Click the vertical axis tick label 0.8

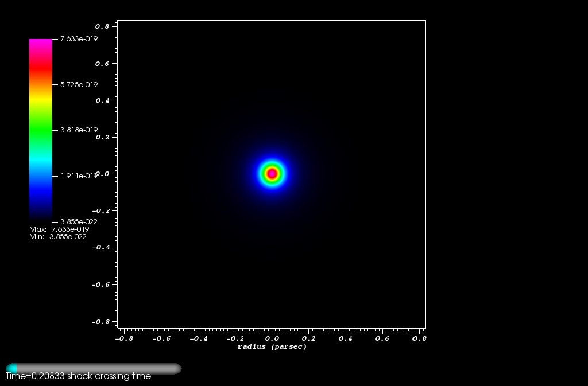pos(102,26)
